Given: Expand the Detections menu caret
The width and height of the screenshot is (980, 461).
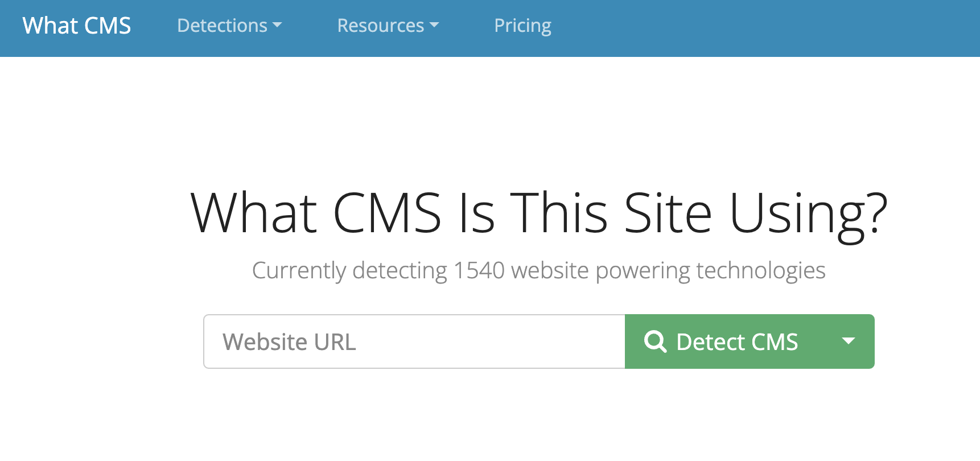Looking at the screenshot, I should pyautogui.click(x=277, y=25).
